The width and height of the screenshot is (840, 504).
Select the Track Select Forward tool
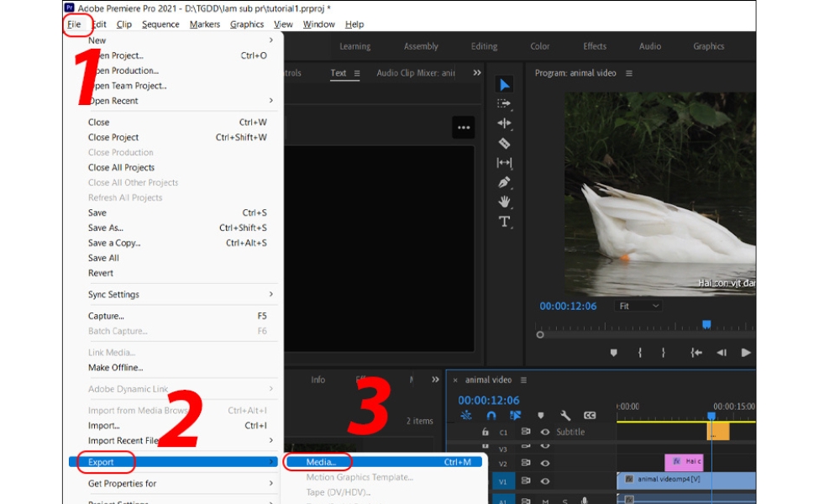(x=504, y=104)
